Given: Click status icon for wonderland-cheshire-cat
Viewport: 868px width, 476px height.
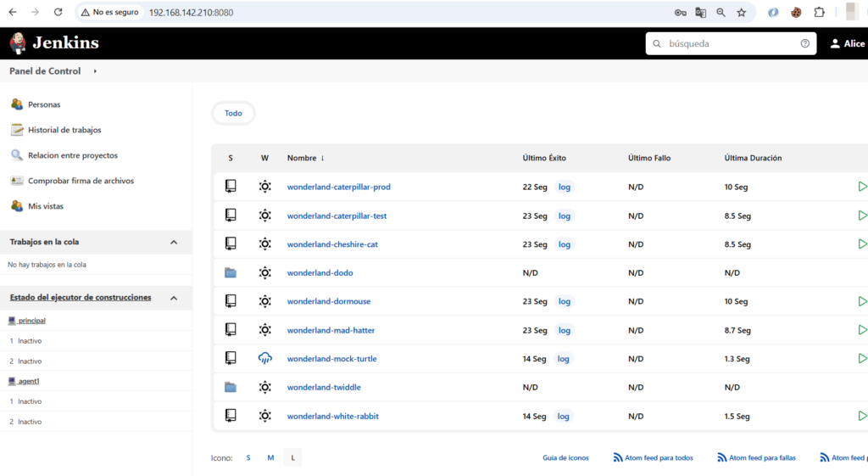Looking at the screenshot, I should click(231, 244).
